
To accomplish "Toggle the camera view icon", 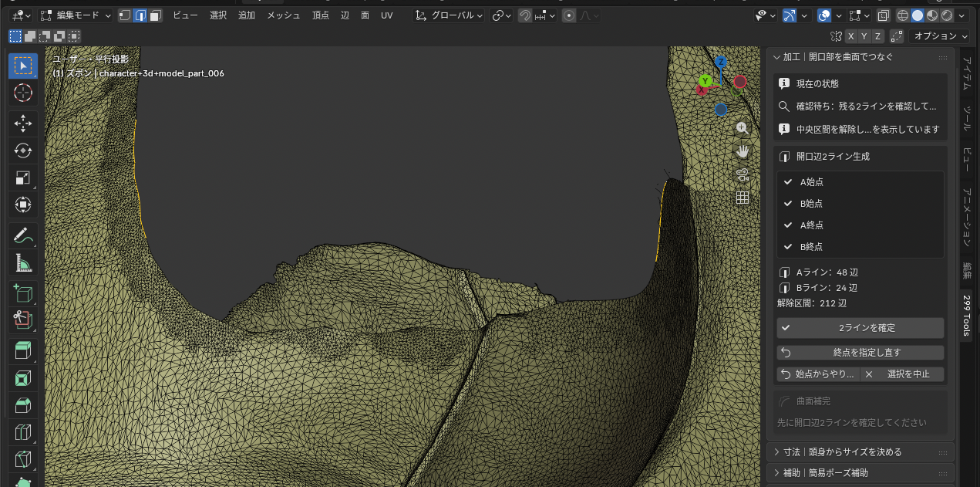I will [x=743, y=174].
